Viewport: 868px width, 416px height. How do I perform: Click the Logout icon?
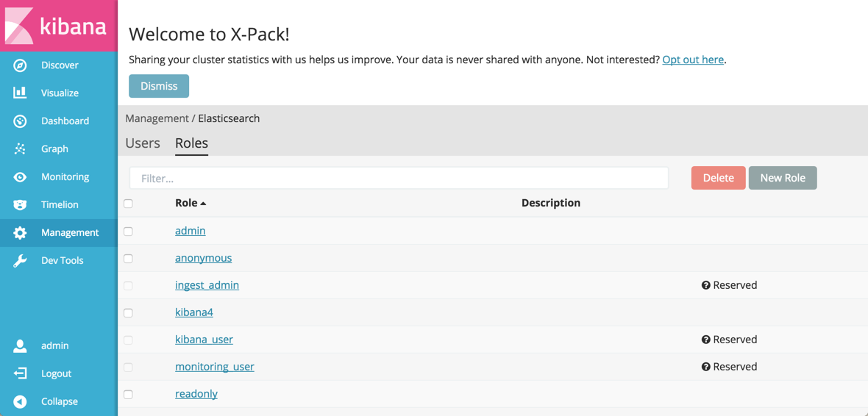tap(20, 373)
